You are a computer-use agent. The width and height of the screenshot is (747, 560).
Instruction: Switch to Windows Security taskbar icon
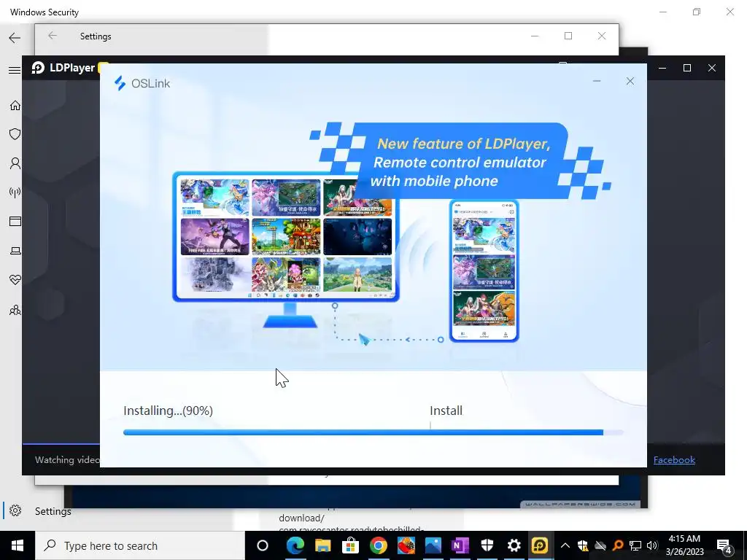coord(487,545)
